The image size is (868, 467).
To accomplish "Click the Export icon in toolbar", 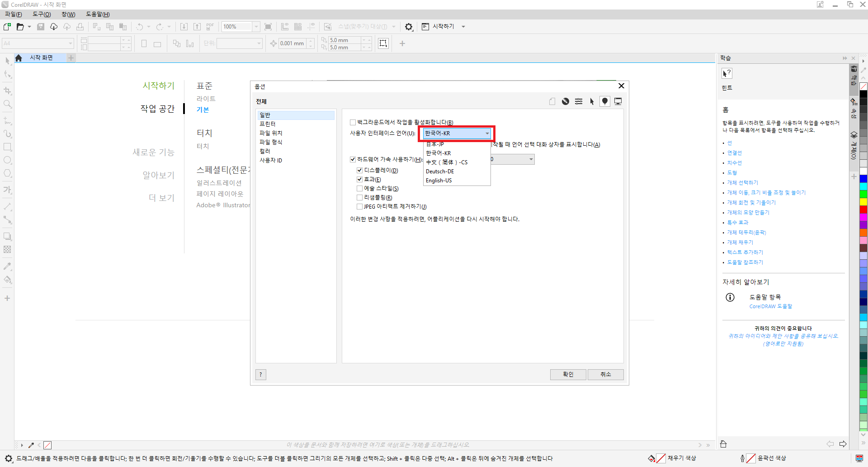I will [x=197, y=27].
